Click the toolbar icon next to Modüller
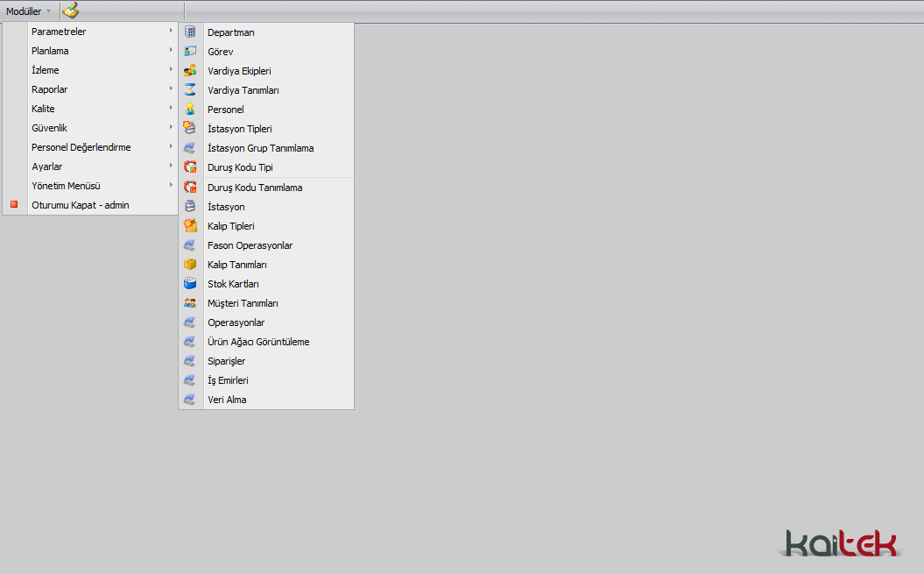924x574 pixels. click(71, 11)
